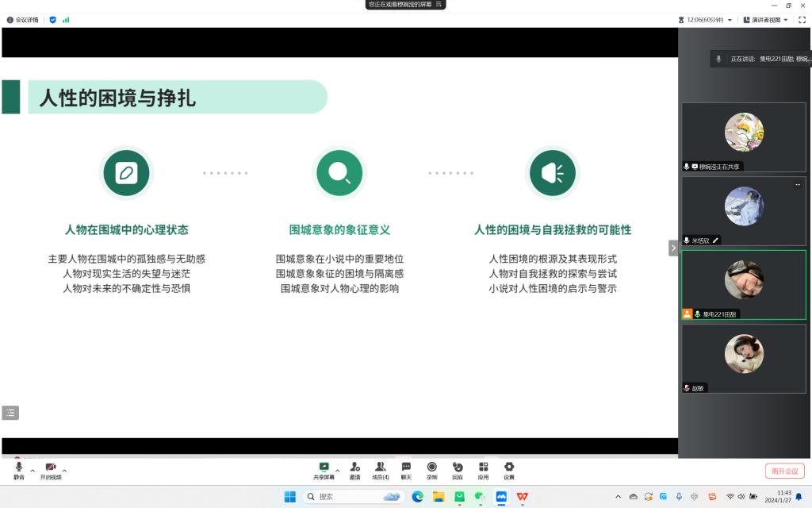Open the 邀请 invite icon
This screenshot has height=508, width=812.
354,470
